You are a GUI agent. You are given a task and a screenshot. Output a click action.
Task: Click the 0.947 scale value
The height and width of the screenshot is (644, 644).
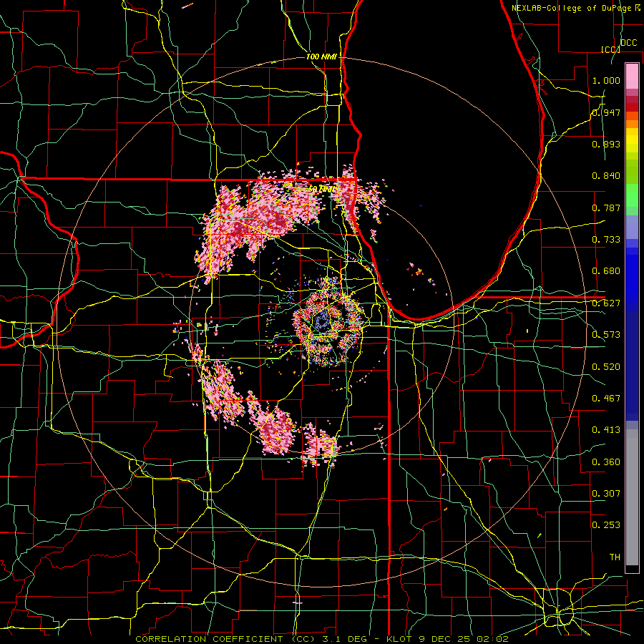(606, 112)
